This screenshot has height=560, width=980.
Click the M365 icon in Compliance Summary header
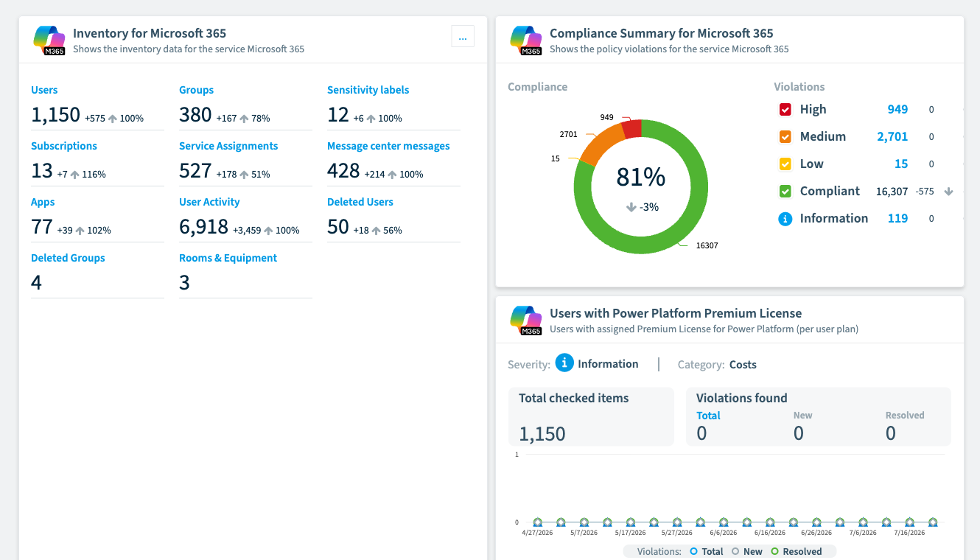pyautogui.click(x=526, y=41)
